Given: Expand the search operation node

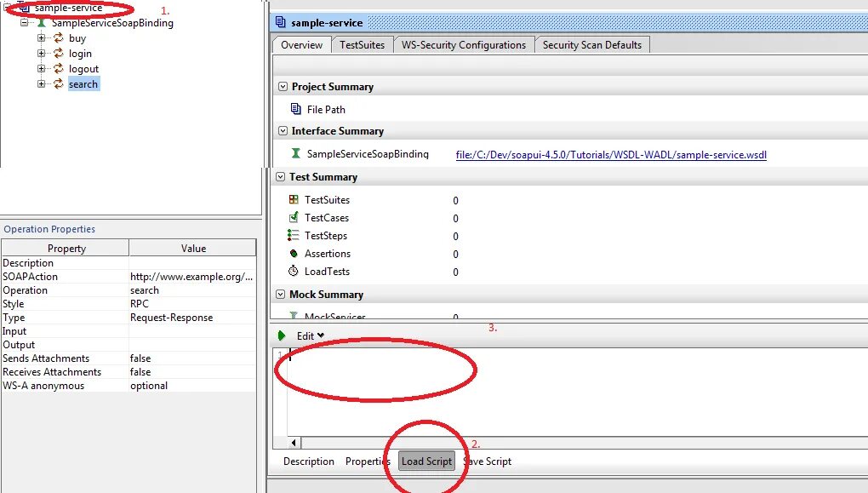Looking at the screenshot, I should pyautogui.click(x=41, y=83).
